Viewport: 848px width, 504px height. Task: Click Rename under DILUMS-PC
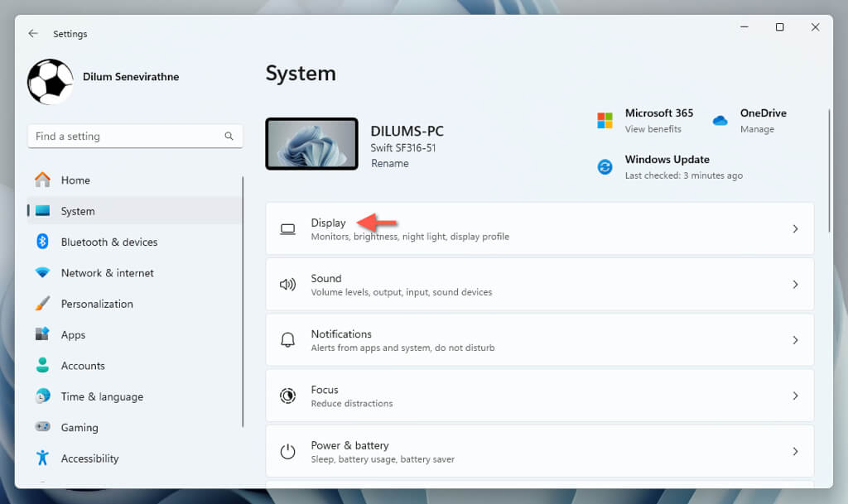389,163
